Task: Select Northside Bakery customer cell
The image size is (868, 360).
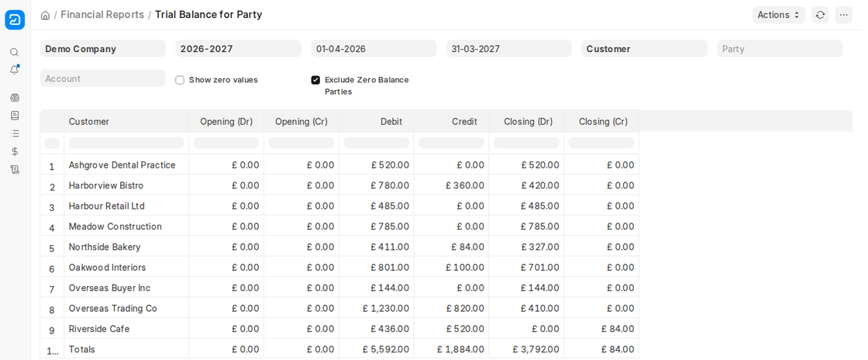Action: 126,247
